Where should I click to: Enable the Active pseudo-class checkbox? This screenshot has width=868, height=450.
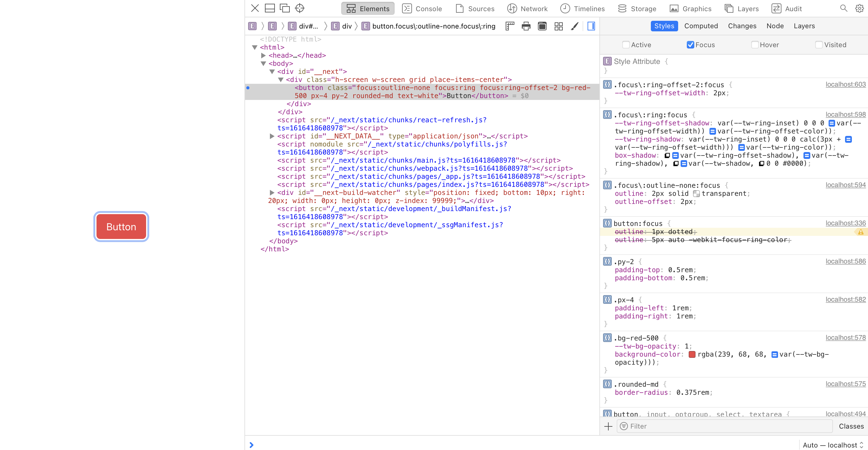point(626,45)
